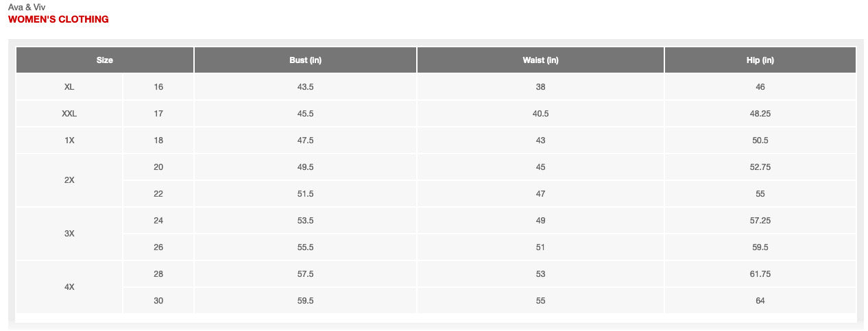Select the 59.5 bust value for size 30
The image size is (868, 331).
(305, 301)
